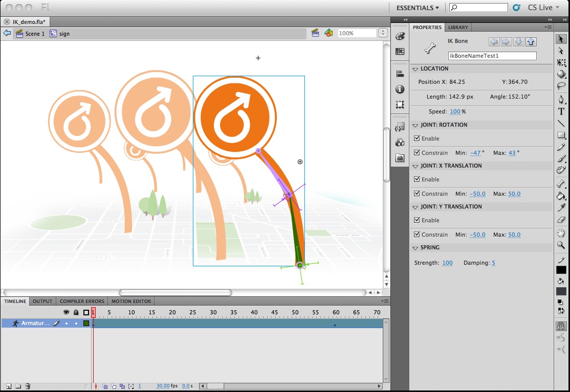Select the Brush tool

(x=561, y=158)
